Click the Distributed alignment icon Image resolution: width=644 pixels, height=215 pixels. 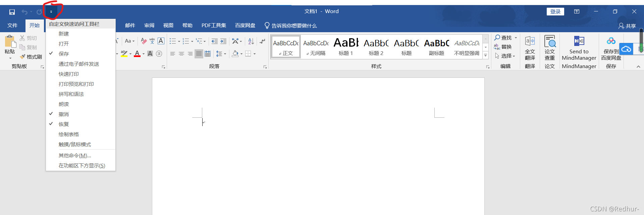pyautogui.click(x=208, y=54)
